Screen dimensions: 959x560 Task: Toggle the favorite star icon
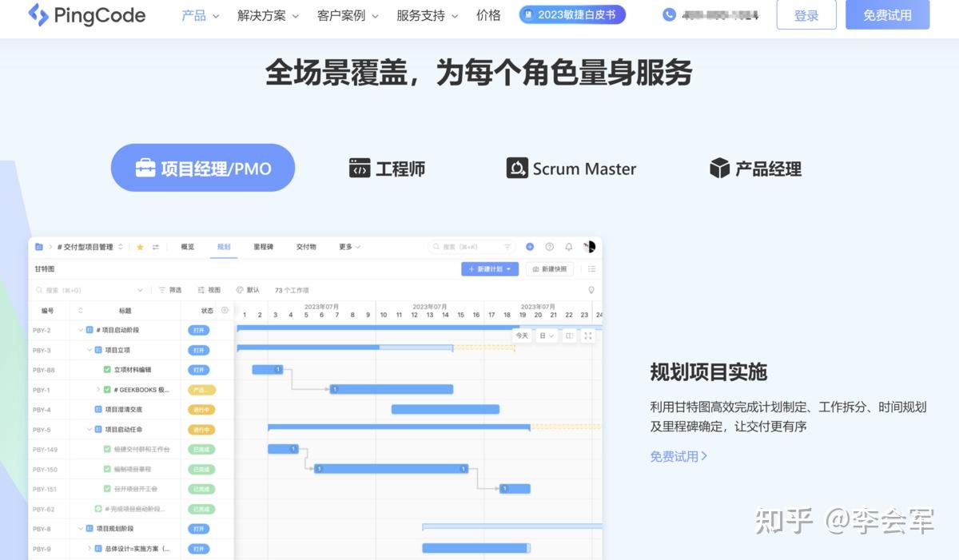pos(140,247)
